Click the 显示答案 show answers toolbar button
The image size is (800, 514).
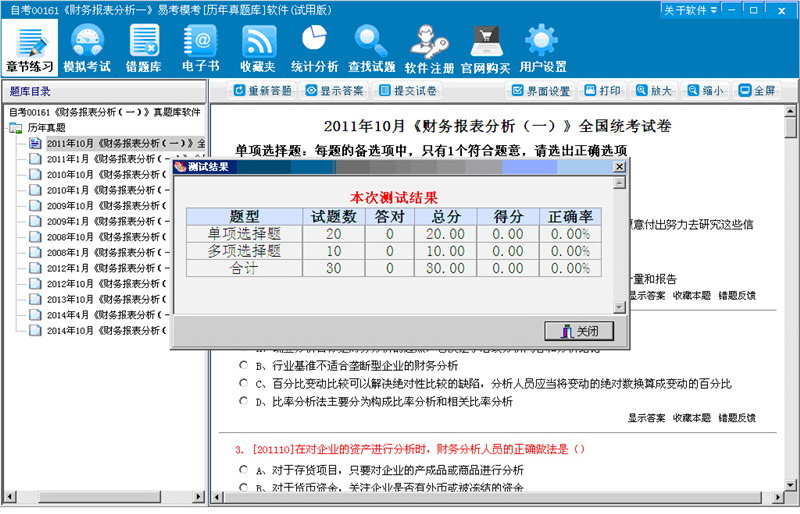pos(334,91)
